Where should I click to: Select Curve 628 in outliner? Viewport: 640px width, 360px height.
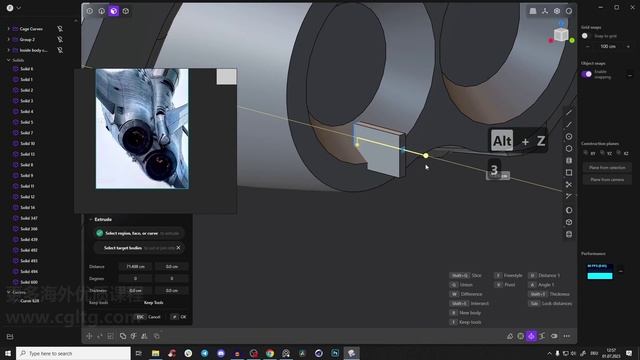pos(29,300)
